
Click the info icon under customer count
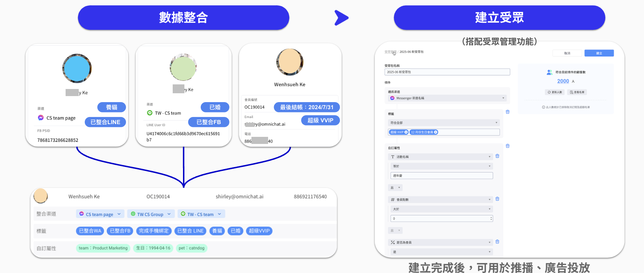click(x=543, y=107)
